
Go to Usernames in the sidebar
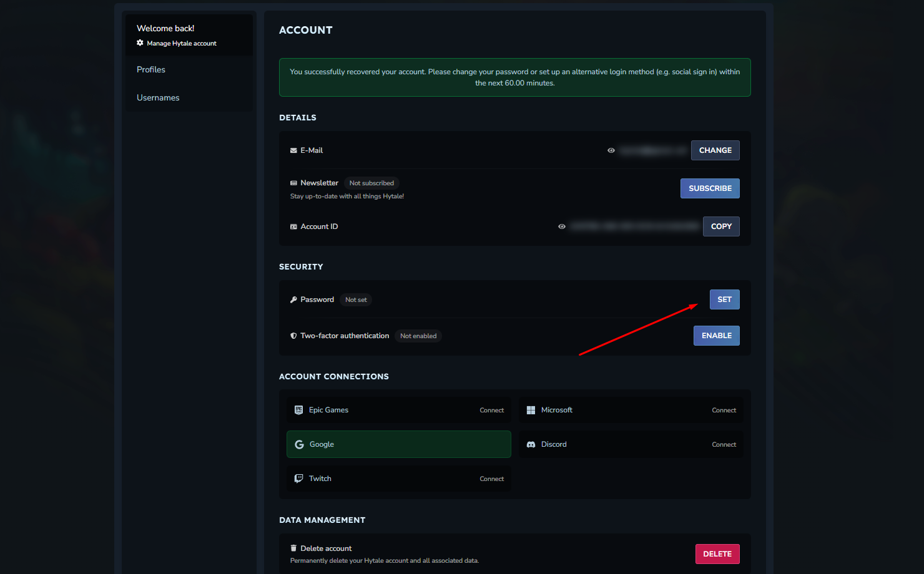point(158,97)
